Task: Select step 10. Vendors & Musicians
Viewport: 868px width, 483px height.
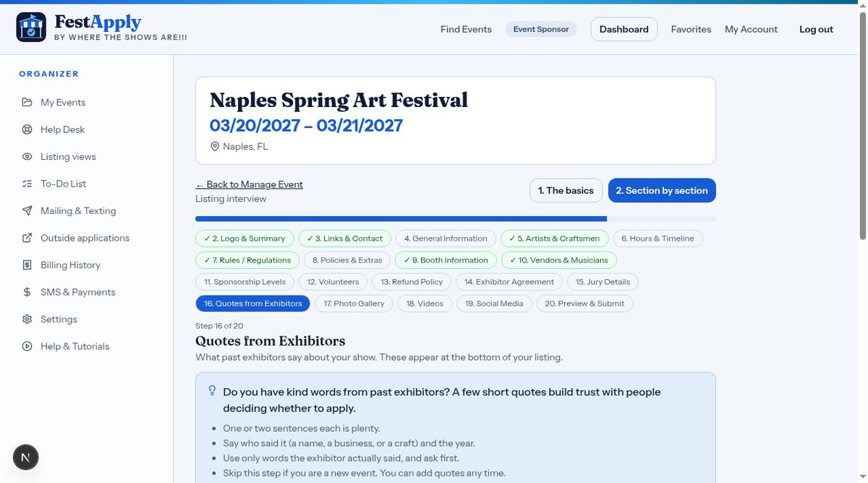Action: pyautogui.click(x=558, y=260)
